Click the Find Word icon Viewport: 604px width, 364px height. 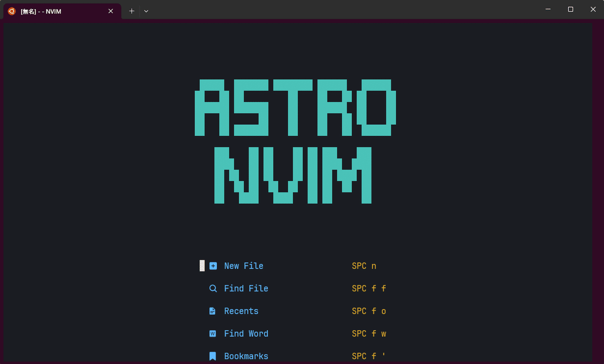[213, 334]
